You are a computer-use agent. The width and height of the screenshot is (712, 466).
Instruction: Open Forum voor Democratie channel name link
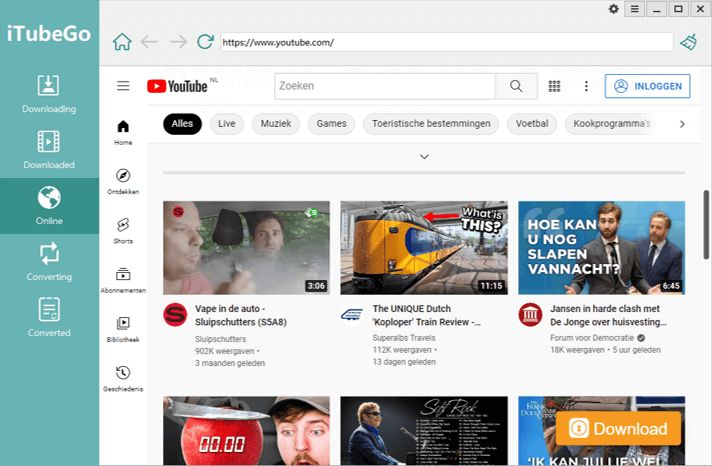point(592,338)
